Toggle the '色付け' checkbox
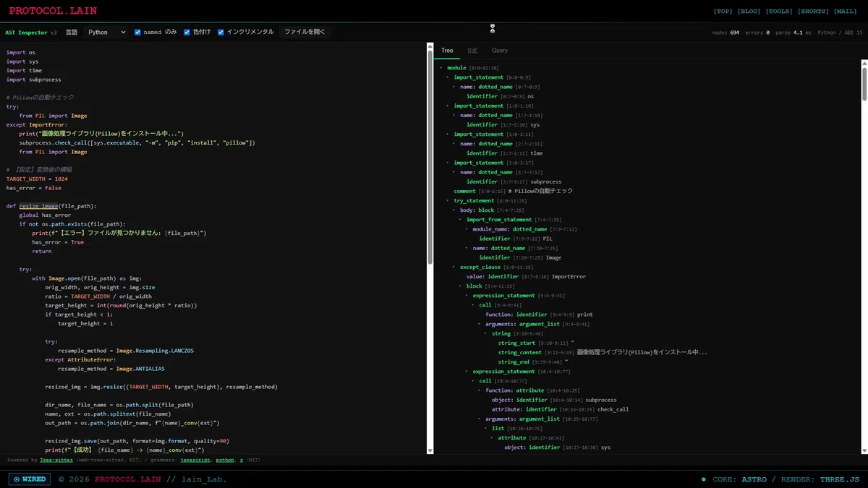The image size is (868, 488). (x=187, y=33)
